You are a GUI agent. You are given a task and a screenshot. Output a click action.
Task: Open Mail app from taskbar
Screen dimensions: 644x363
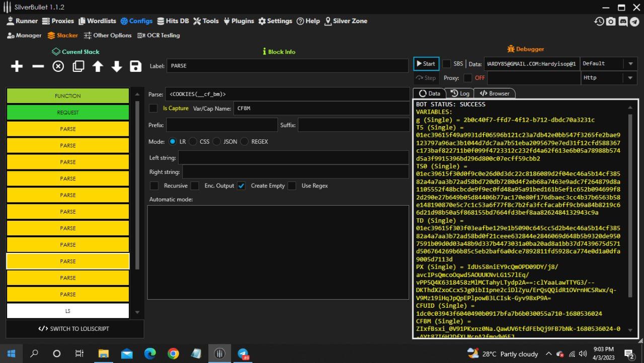click(x=127, y=353)
